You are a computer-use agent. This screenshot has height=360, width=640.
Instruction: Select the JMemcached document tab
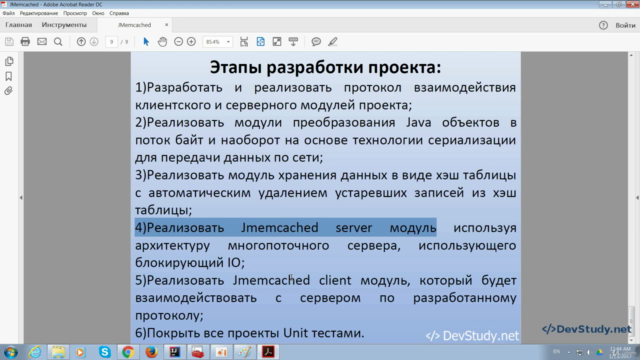[x=135, y=25]
